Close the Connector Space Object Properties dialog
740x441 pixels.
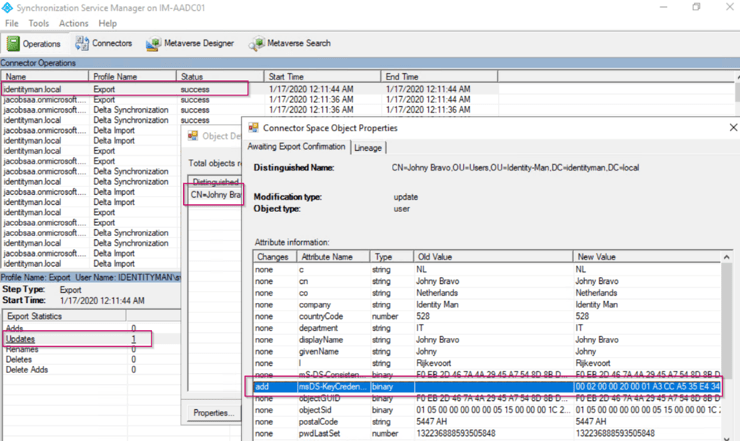pos(732,128)
